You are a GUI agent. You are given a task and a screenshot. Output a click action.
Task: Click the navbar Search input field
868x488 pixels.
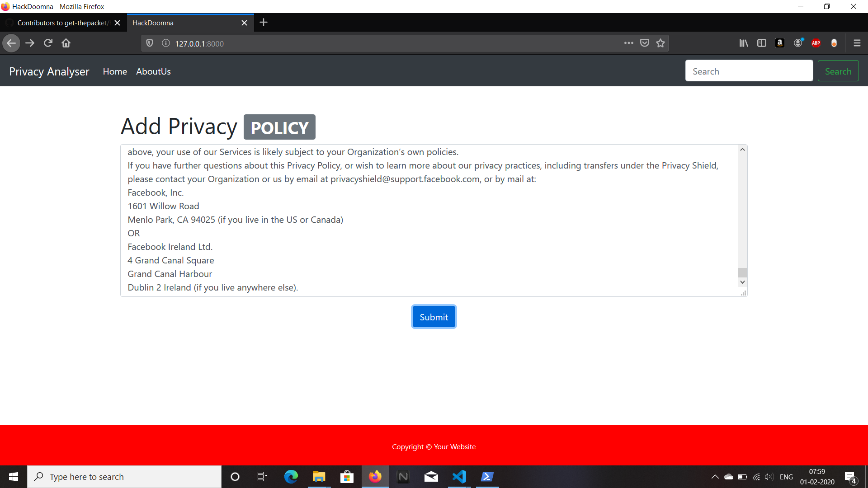tap(749, 71)
